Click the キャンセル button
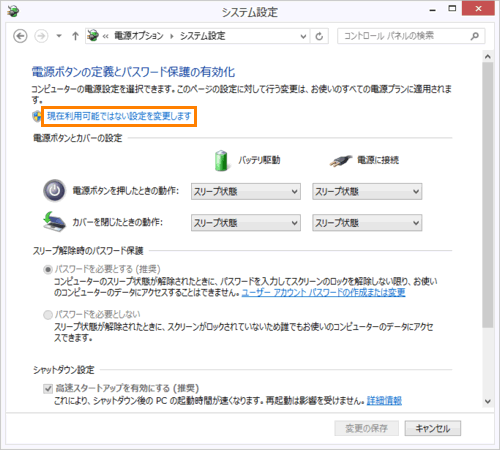Screen dimensions: 500x450 click(x=433, y=428)
